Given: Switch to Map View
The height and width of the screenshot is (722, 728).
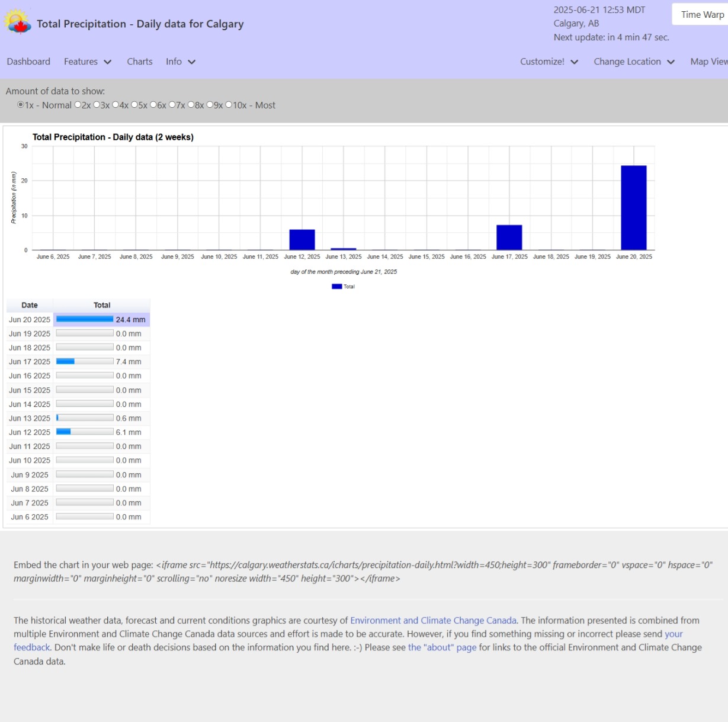Looking at the screenshot, I should point(709,62).
